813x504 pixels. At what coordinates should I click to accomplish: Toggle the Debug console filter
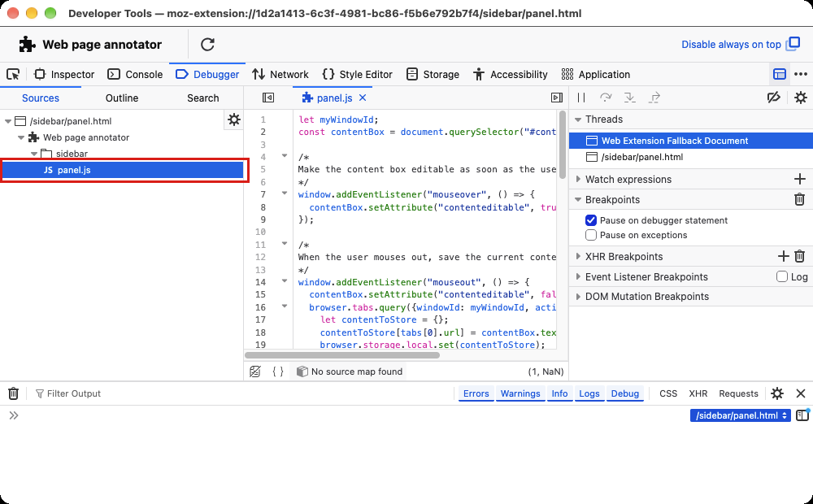(624, 393)
